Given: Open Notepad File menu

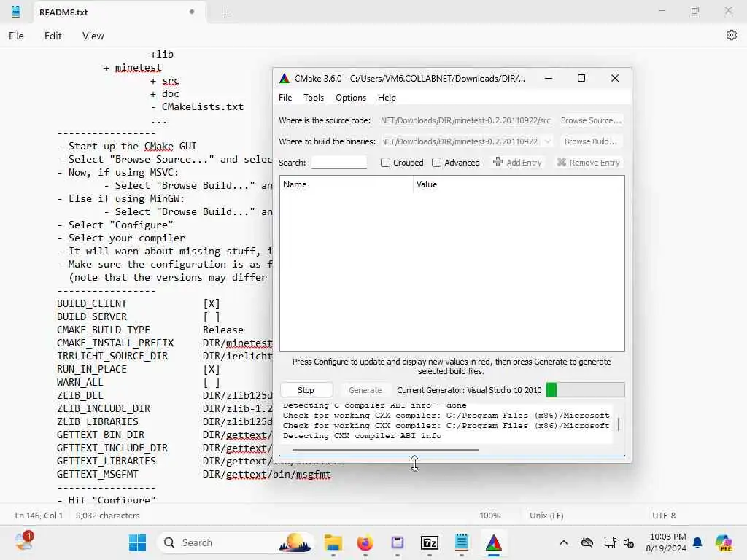Looking at the screenshot, I should click(x=16, y=36).
